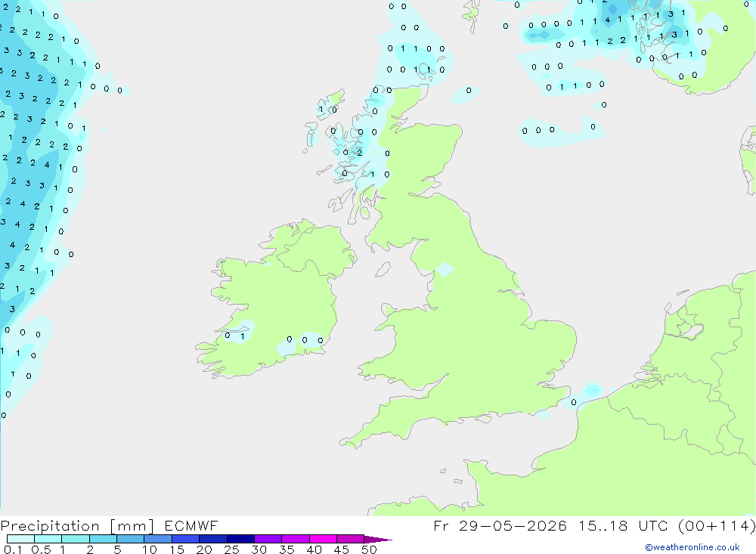Image resolution: width=756 pixels, height=554 pixels.
Task: Click the '25' legend scale label
Action: click(x=232, y=549)
